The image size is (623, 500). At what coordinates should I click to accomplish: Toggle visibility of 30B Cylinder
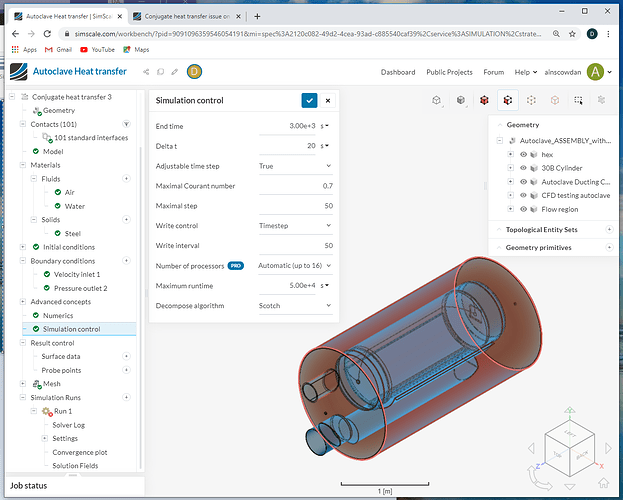click(522, 168)
